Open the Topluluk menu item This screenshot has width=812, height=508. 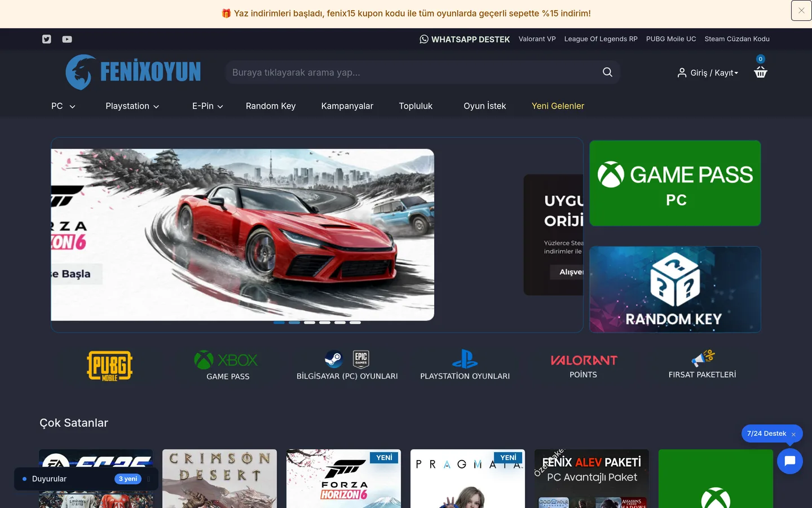point(416,106)
